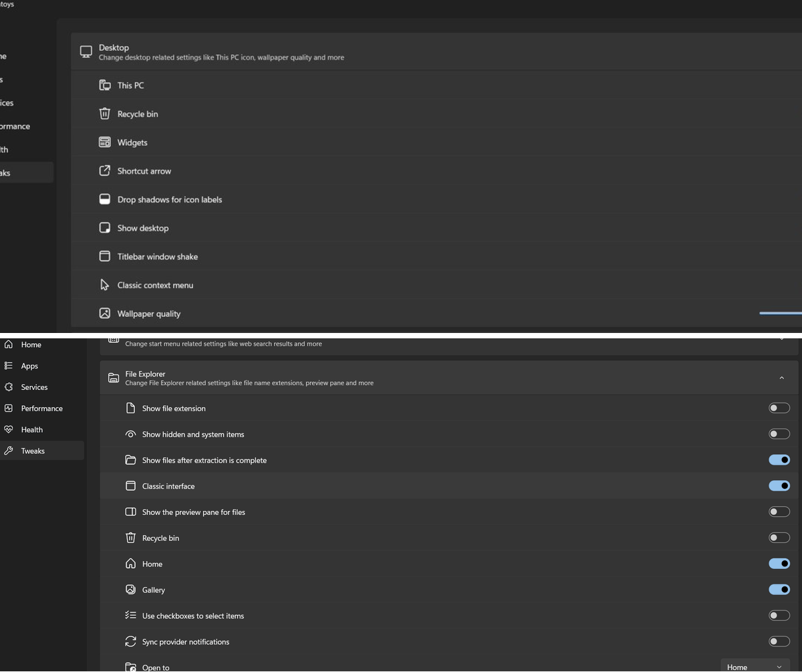Click the eye icon for hidden items
This screenshot has width=802, height=672.
131,435
